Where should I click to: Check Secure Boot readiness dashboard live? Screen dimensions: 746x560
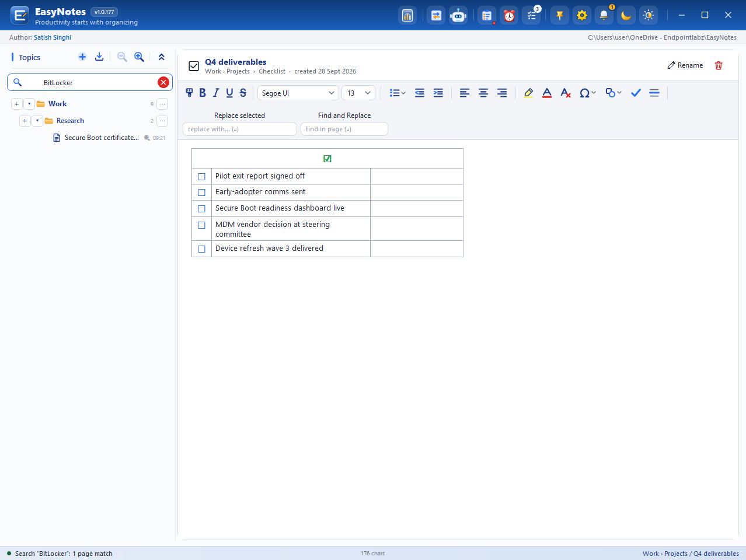[202, 209]
